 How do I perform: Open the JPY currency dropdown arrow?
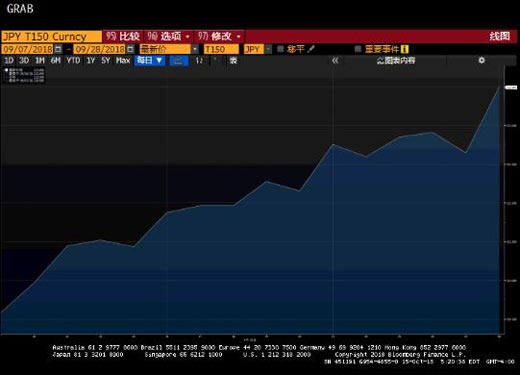[268, 49]
